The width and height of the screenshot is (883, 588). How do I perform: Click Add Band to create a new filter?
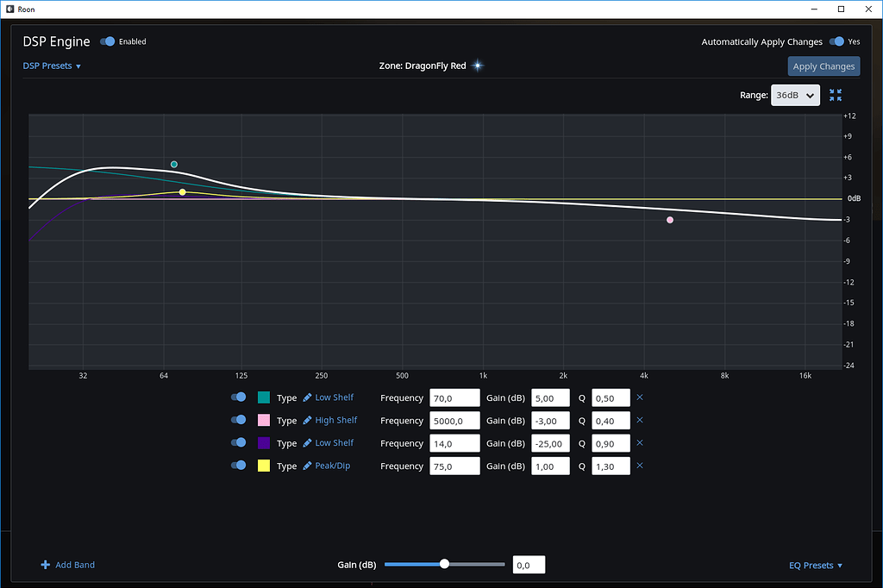pyautogui.click(x=73, y=565)
